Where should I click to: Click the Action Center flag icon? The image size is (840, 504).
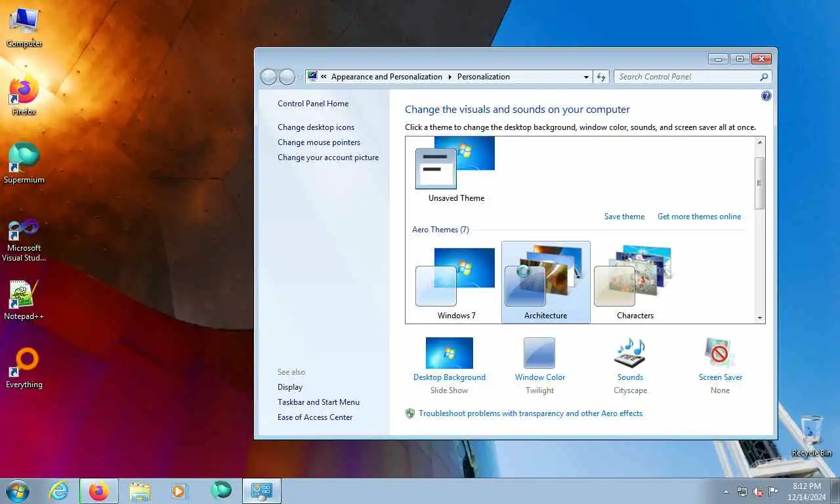pos(774,492)
